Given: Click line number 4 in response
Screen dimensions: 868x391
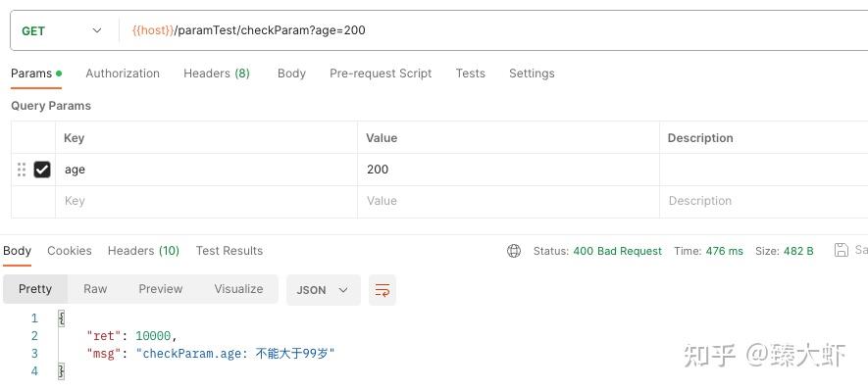Looking at the screenshot, I should point(34,371).
